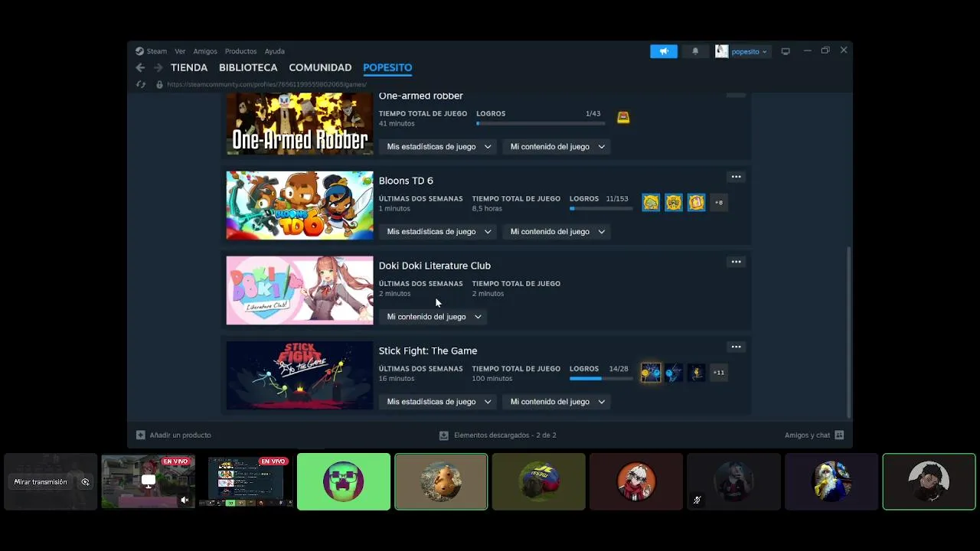Click One-armed robber achievements progress bar
The width and height of the screenshot is (980, 551).
click(x=541, y=123)
